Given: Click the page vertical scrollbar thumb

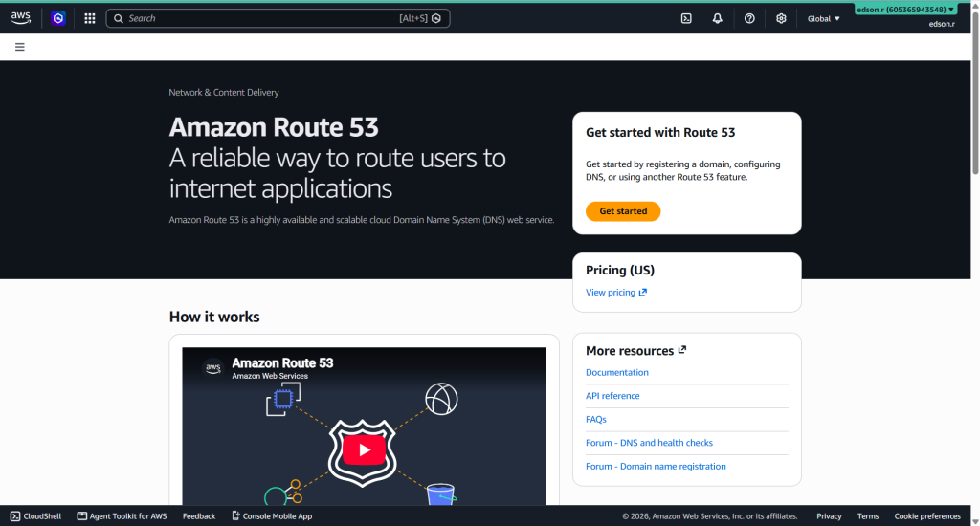Looking at the screenshot, I should pyautogui.click(x=975, y=94).
